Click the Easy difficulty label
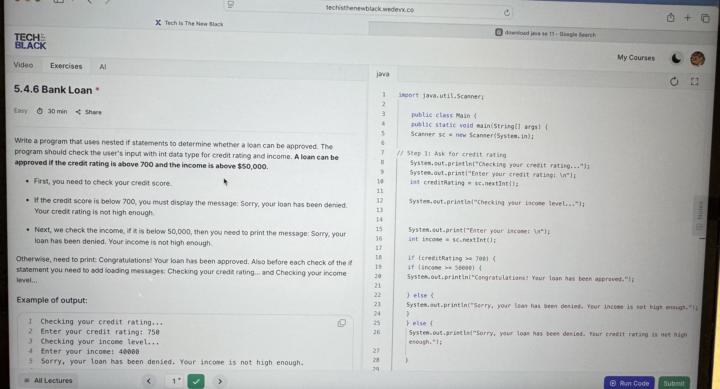720x389 pixels. [21, 111]
